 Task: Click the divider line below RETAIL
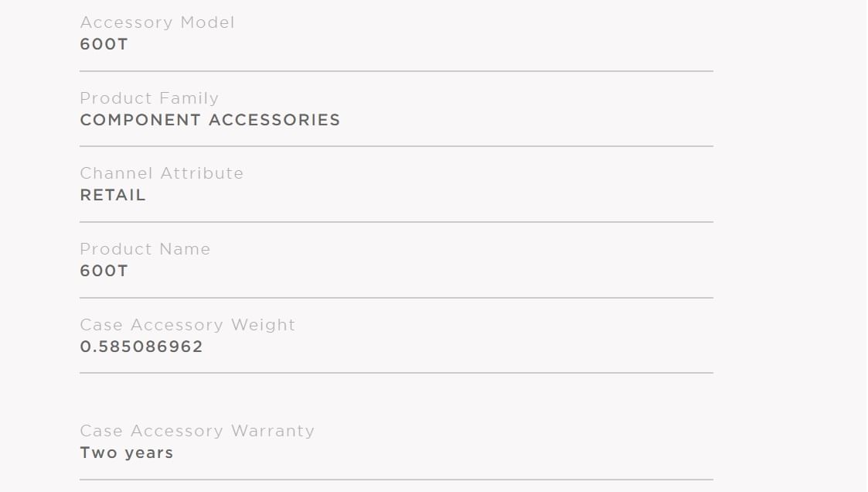point(397,221)
